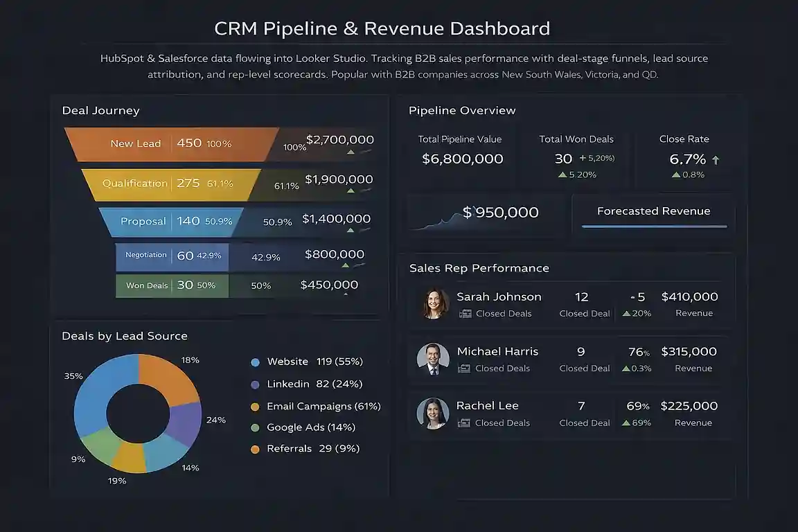798x532 pixels.
Task: Click the Won Deals funnel bar
Action: point(172,285)
